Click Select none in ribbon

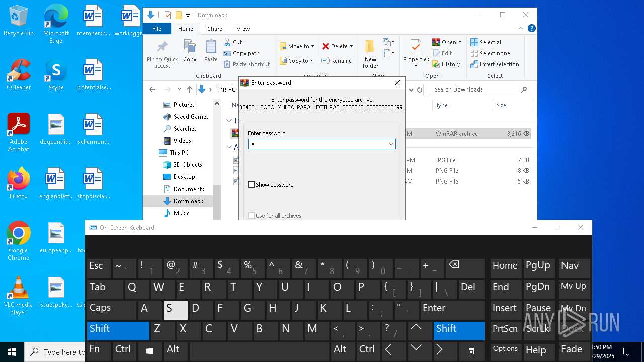(x=491, y=53)
